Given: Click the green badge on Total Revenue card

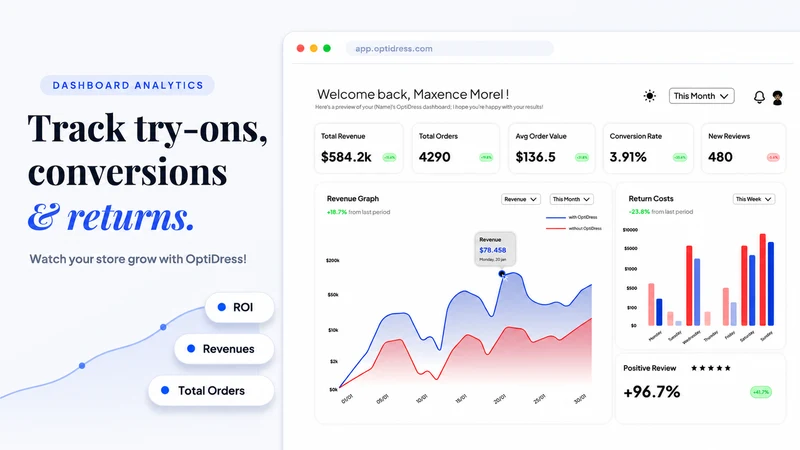Looking at the screenshot, I should pyautogui.click(x=389, y=158).
